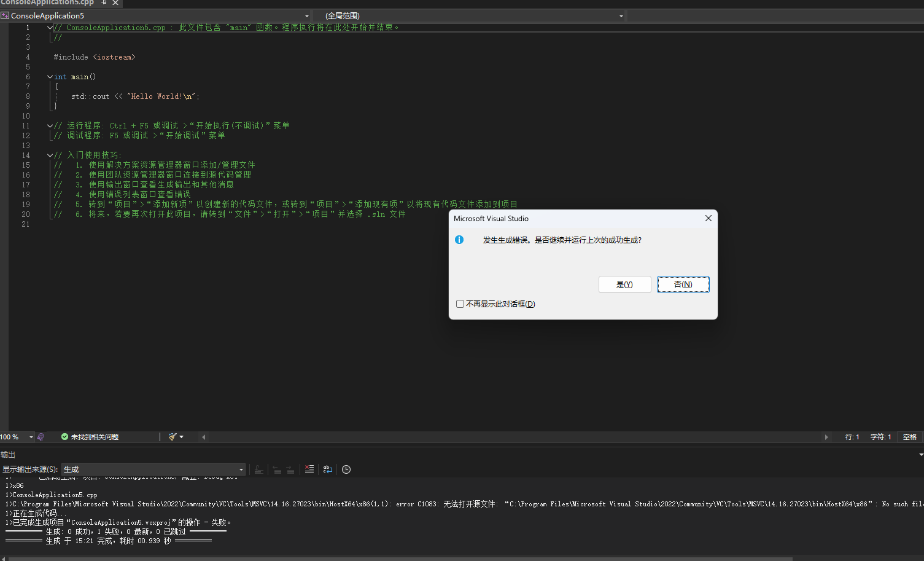This screenshot has height=561, width=924.
Task: Click the 已完成生成项目 failure output line
Action: (118, 522)
